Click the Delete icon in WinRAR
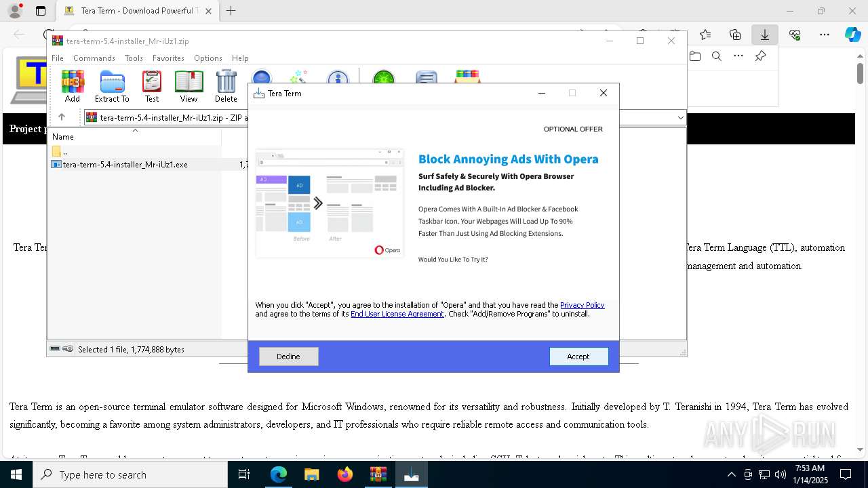The width and height of the screenshot is (868, 488). (226, 86)
